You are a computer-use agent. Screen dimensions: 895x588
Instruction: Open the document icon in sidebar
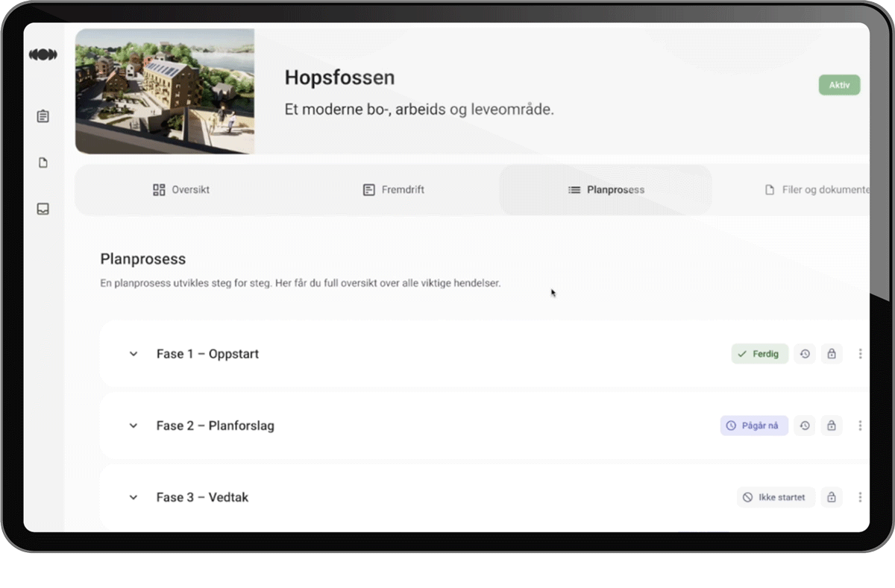point(43,162)
